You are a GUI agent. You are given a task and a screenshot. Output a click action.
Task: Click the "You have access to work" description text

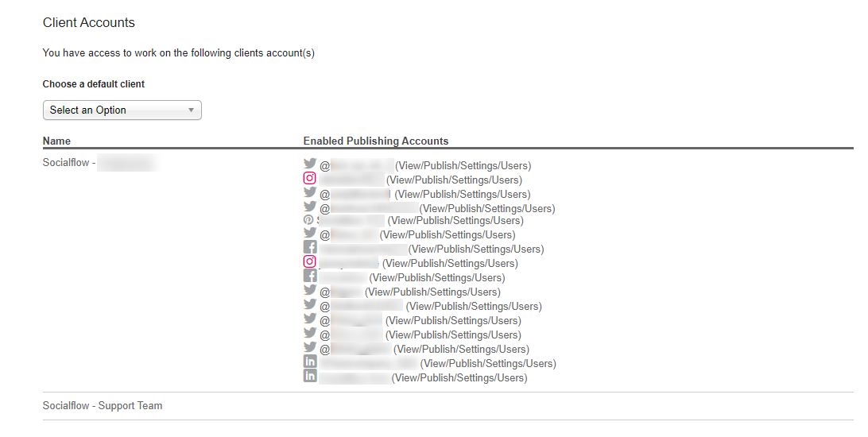pos(178,53)
